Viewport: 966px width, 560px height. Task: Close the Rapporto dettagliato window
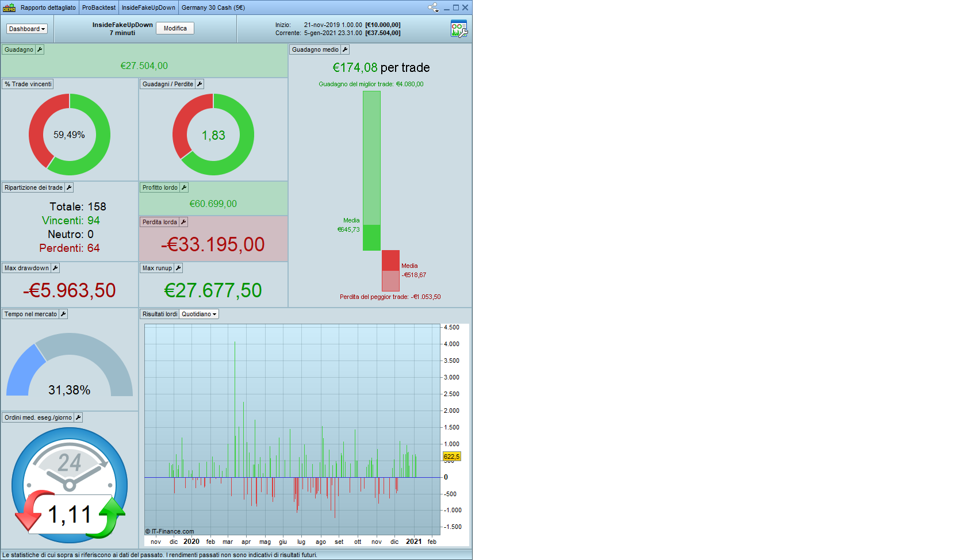465,7
